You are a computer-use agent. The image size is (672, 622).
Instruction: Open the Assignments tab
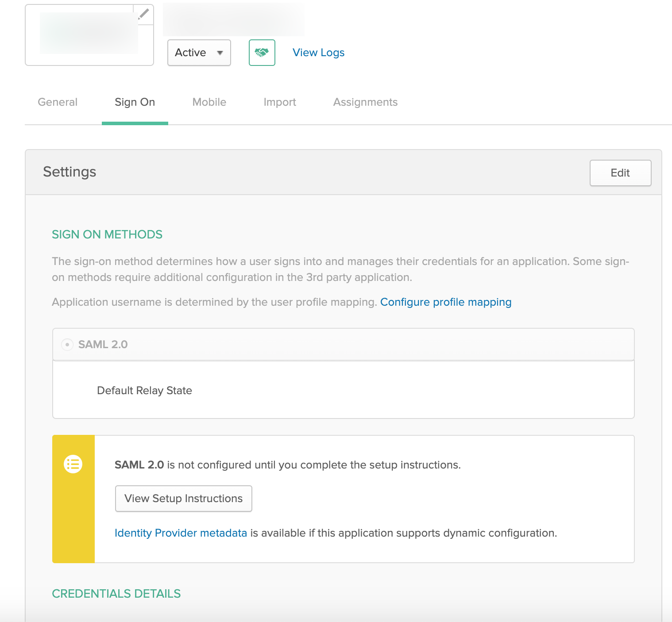pyautogui.click(x=366, y=102)
